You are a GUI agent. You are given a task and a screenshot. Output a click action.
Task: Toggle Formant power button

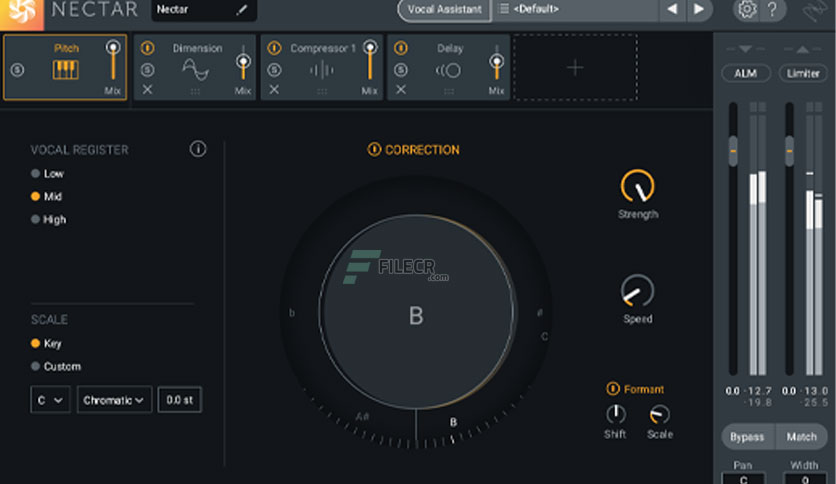point(613,389)
